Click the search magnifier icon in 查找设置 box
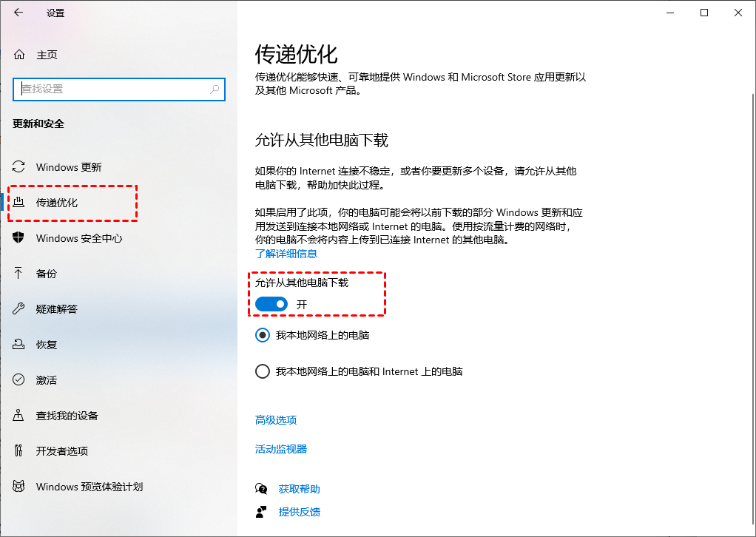756x537 pixels. coord(215,89)
